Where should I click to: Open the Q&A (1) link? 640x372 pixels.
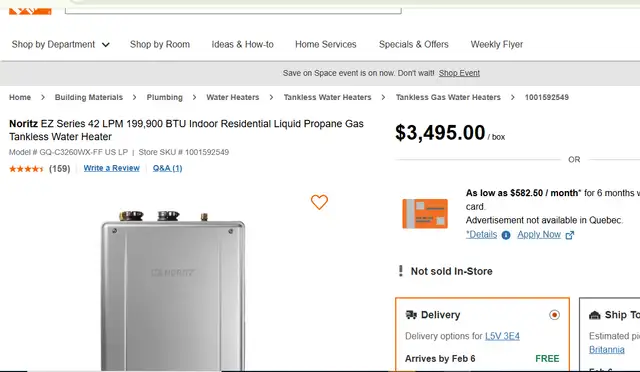click(x=167, y=168)
